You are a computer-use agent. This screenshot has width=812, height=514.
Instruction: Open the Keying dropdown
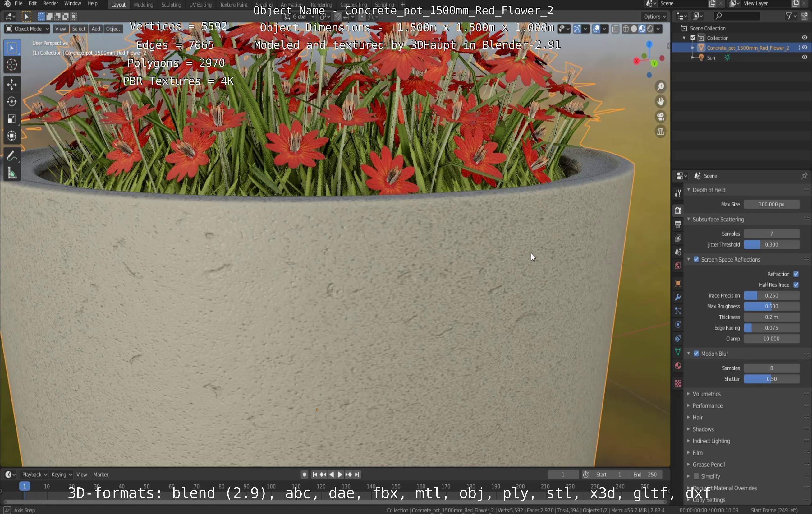point(61,475)
